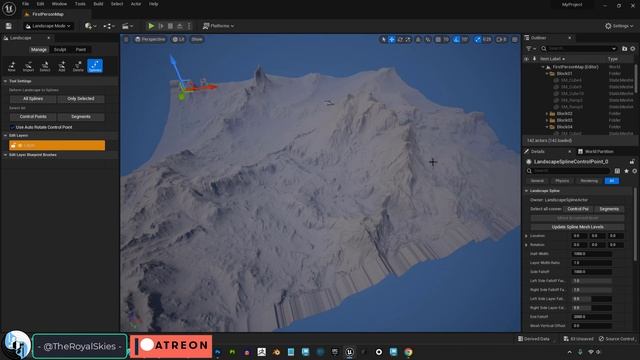Click the save level icon in toolbar
The height and width of the screenshot is (360, 640).
(9, 26)
